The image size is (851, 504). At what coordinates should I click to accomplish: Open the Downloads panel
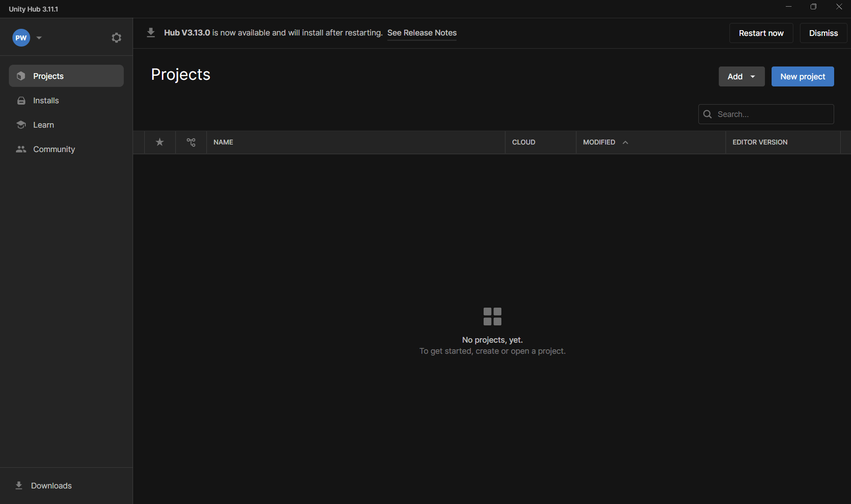tap(66, 485)
